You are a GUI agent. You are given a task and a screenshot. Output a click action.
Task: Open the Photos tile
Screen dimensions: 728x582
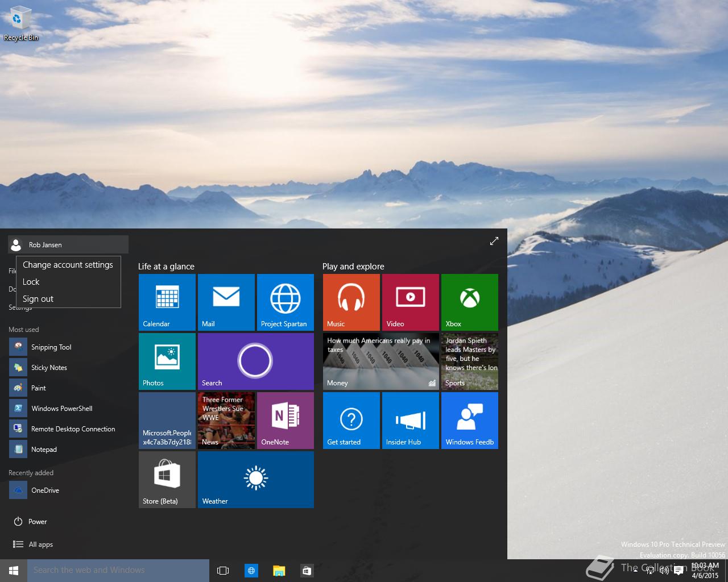click(x=167, y=361)
